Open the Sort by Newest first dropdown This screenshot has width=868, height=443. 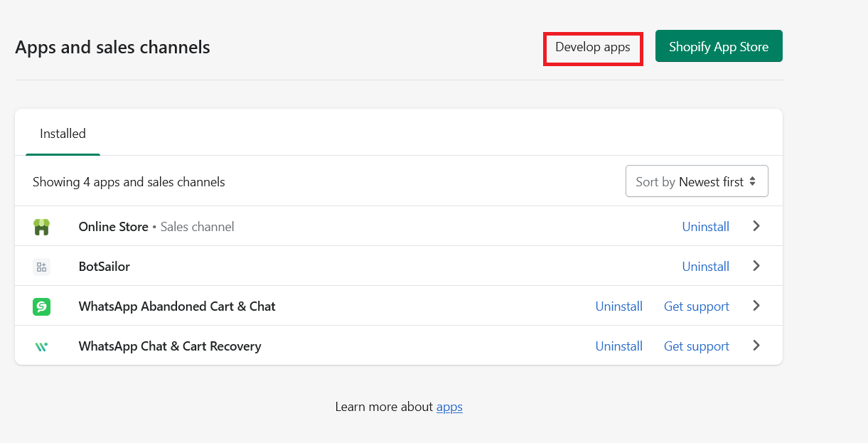pyautogui.click(x=697, y=182)
